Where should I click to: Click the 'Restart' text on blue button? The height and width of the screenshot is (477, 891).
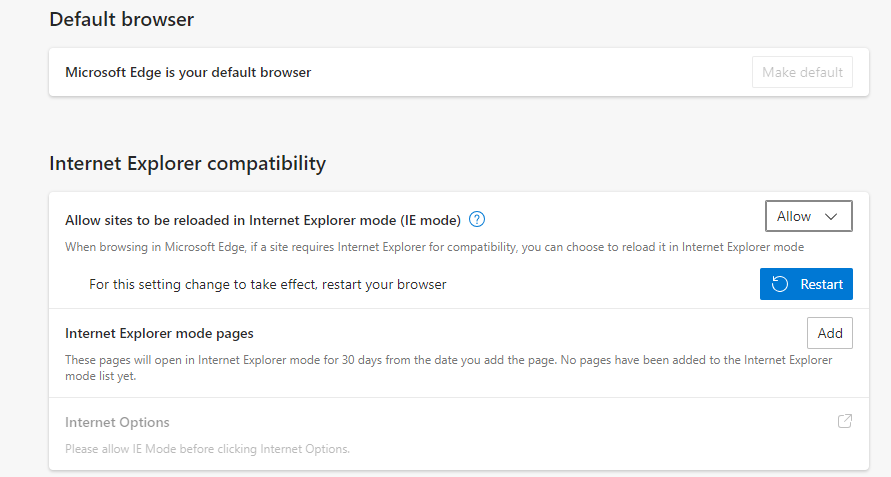coord(821,284)
